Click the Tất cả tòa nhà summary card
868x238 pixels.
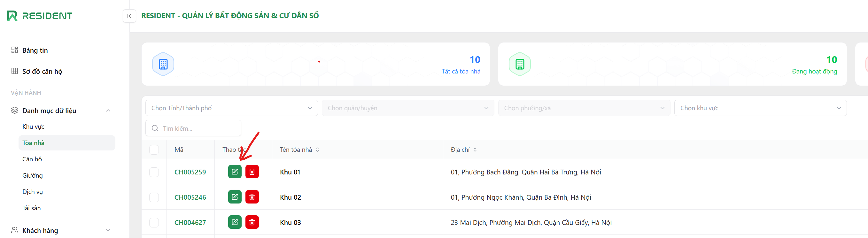(315, 64)
